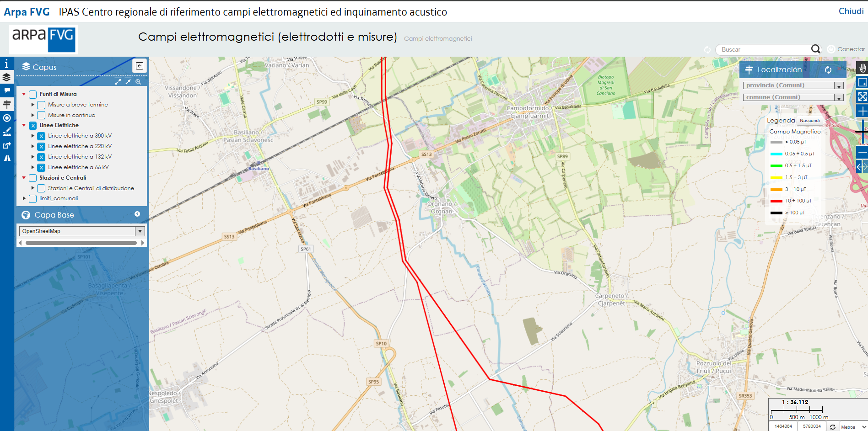Click the road icon in sidebar
This screenshot has width=868, height=431.
(x=6, y=158)
